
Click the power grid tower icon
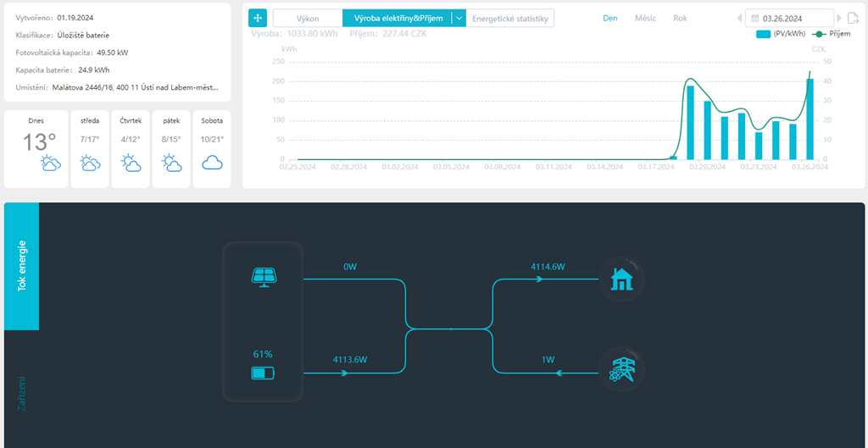622,370
